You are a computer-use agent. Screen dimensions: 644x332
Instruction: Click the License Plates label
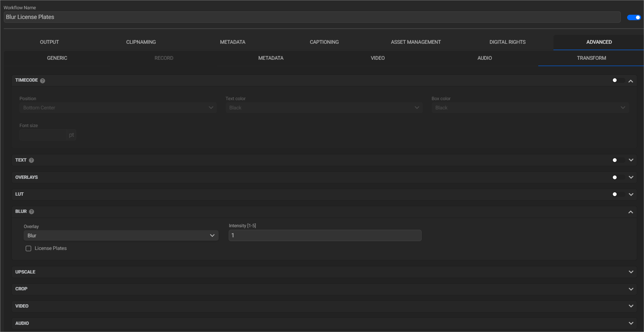pos(51,249)
